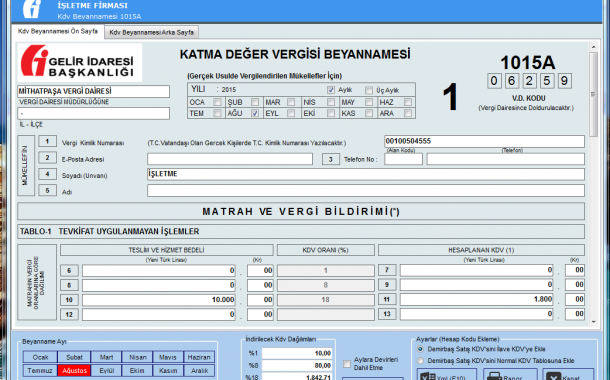Check the EYL month checkbox
Image resolution: width=610 pixels, height=380 pixels.
(x=291, y=113)
